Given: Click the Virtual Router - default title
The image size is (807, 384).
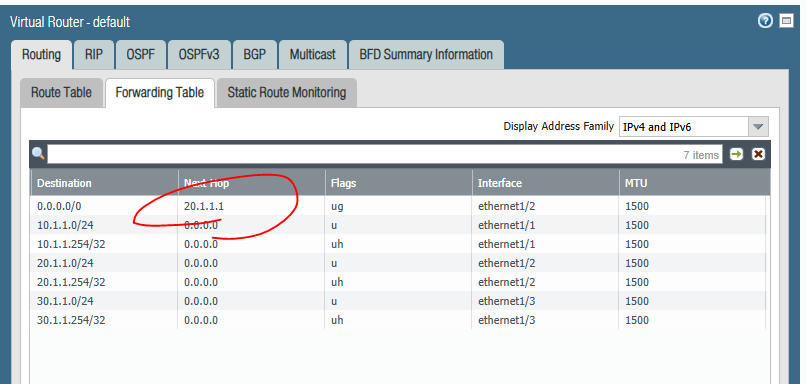Looking at the screenshot, I should (70, 22).
